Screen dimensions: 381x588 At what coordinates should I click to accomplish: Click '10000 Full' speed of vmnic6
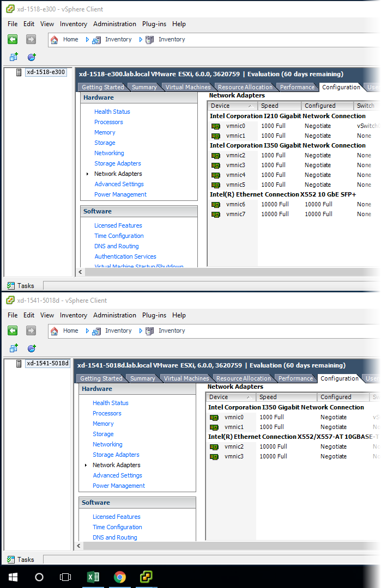tap(275, 204)
